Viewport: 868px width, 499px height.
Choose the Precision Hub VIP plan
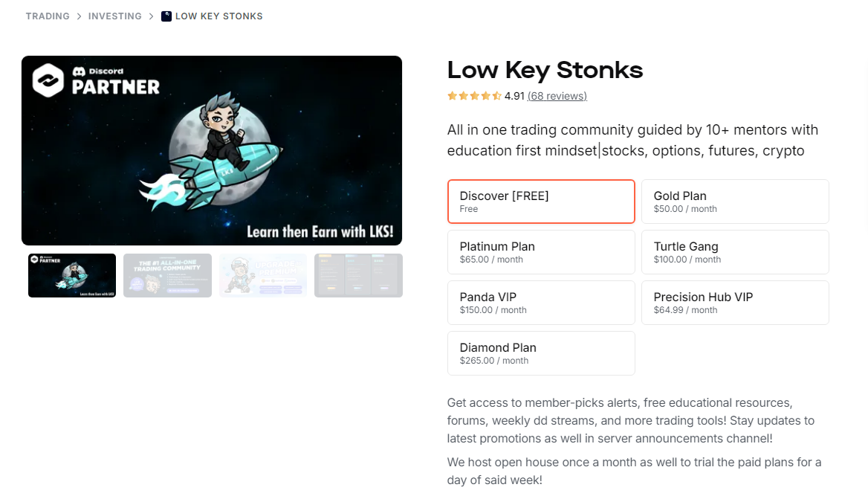click(734, 302)
